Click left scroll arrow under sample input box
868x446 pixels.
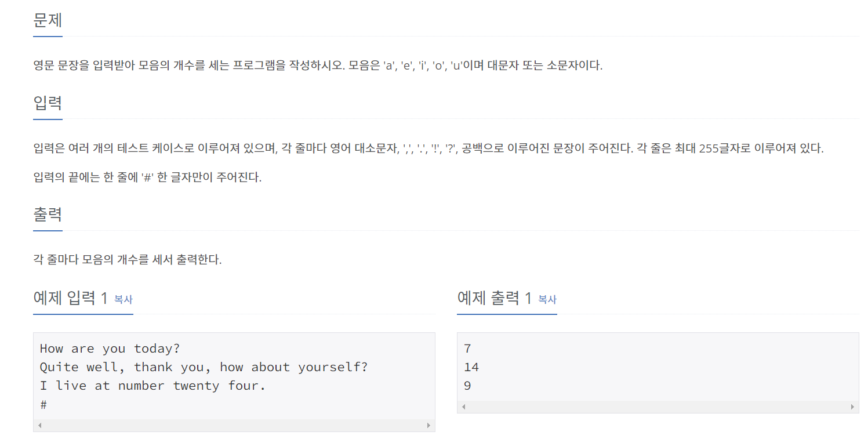tap(39, 425)
